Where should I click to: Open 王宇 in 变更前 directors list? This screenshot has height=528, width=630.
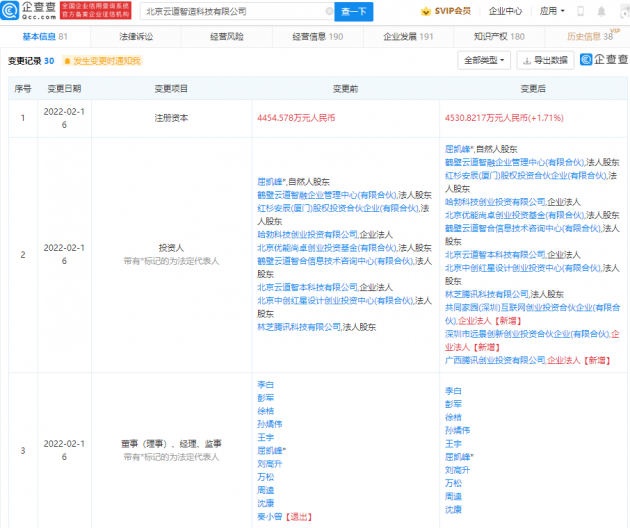coord(266,438)
